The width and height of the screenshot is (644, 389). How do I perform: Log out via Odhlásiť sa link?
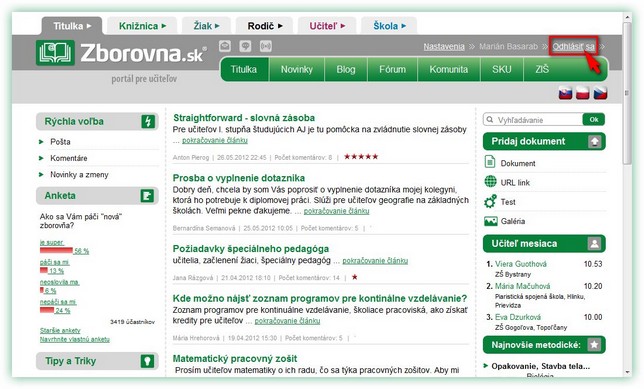point(573,46)
